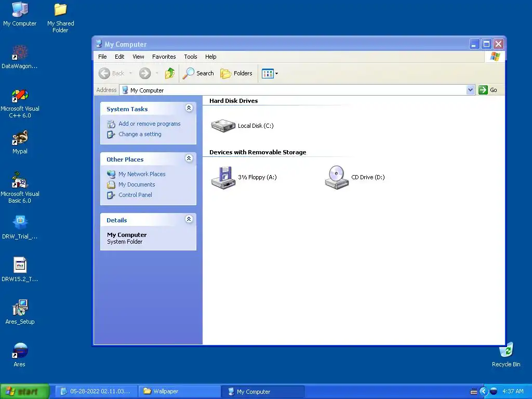
Task: Click the Go button
Action: [x=488, y=90]
